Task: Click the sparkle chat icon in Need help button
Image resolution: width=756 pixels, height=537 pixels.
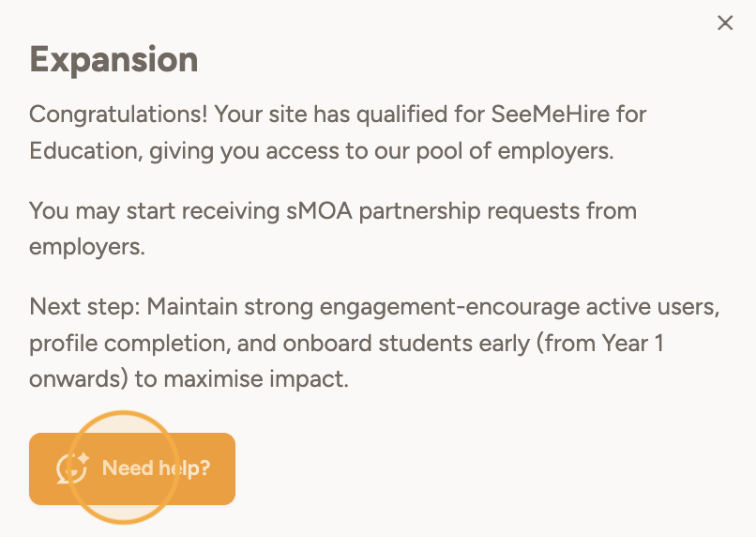Action: click(72, 468)
